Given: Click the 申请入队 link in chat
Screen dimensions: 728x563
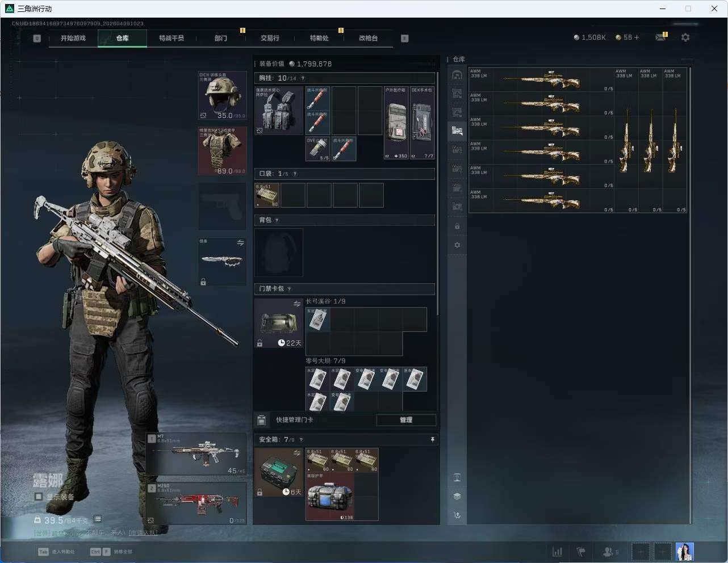Looking at the screenshot, I should click(143, 533).
